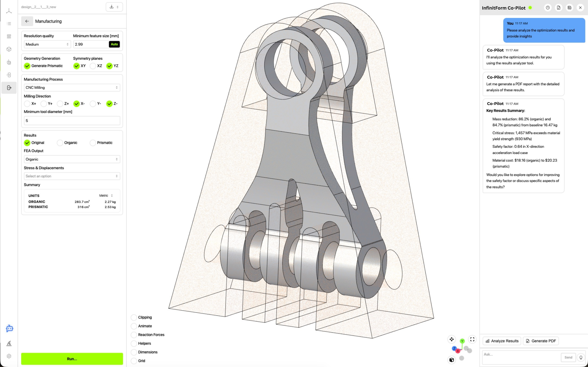This screenshot has width=588, height=367.
Task: Open the Co-Pilot robot icon in sidebar
Action: [x=9, y=328]
